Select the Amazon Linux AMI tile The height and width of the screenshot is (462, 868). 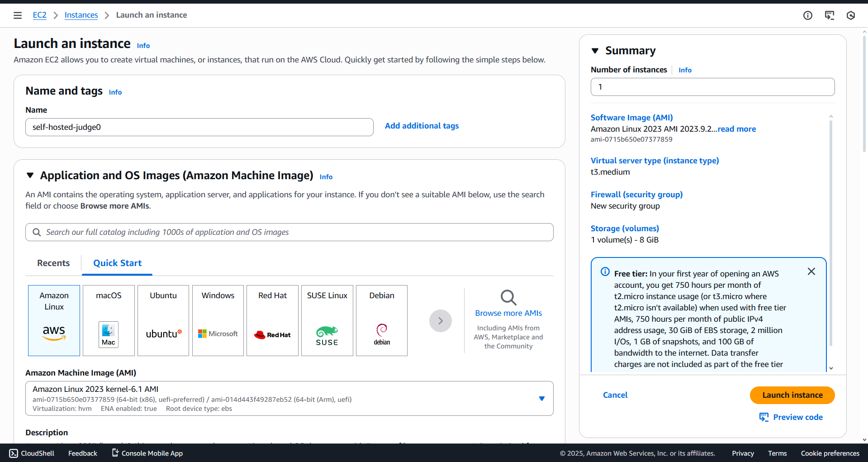[x=54, y=320]
